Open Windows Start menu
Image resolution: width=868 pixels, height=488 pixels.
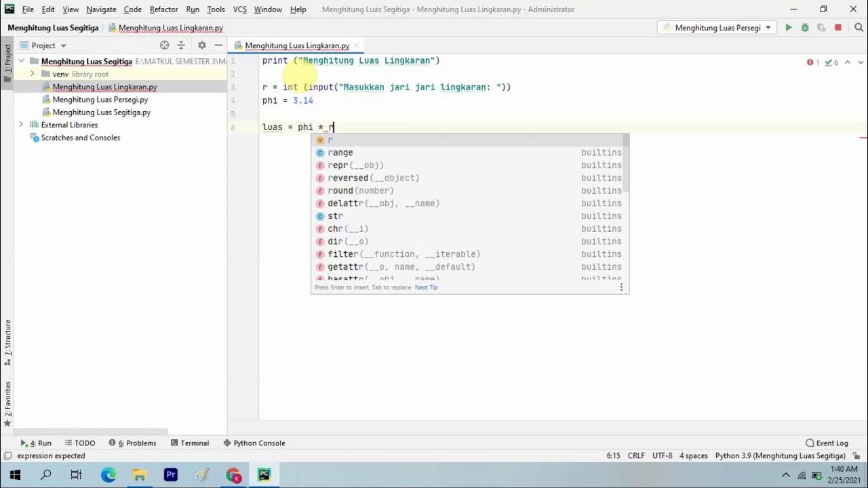tap(15, 475)
